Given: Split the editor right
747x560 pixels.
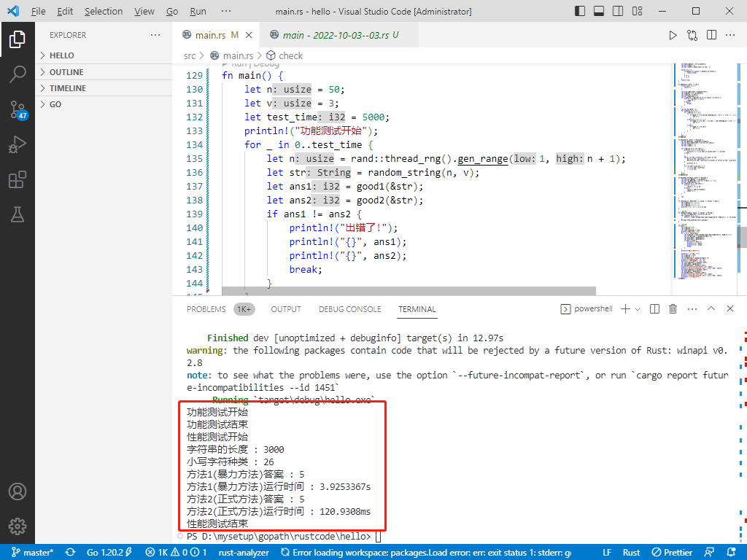Looking at the screenshot, I should [712, 35].
